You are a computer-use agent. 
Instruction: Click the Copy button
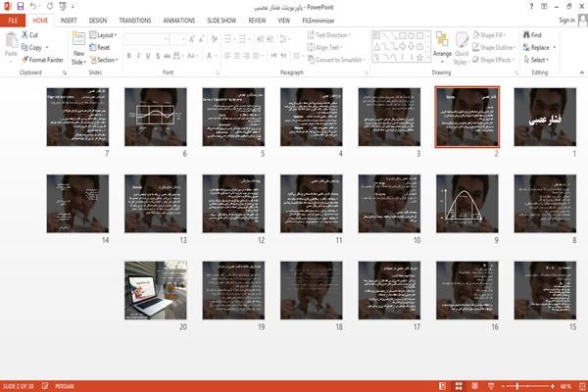pyautogui.click(x=31, y=47)
